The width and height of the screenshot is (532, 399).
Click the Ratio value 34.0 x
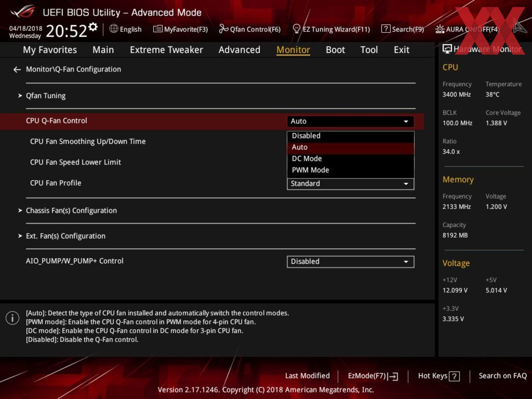pos(451,151)
